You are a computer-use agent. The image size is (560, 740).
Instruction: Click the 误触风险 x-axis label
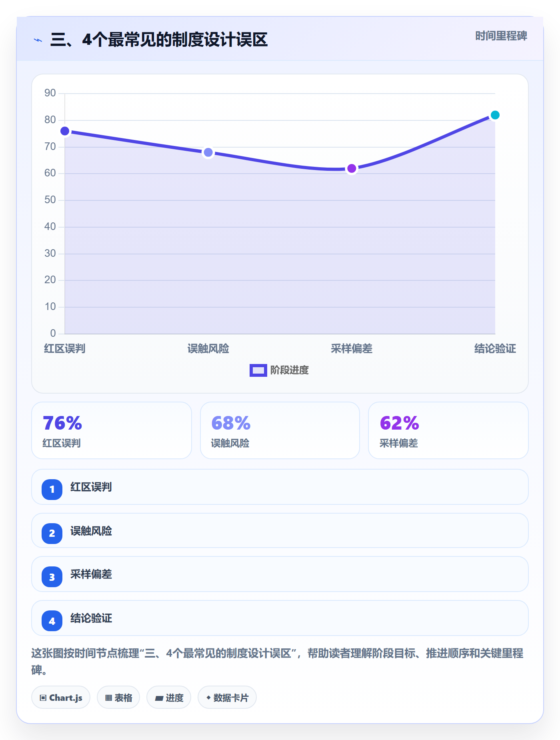click(x=208, y=349)
